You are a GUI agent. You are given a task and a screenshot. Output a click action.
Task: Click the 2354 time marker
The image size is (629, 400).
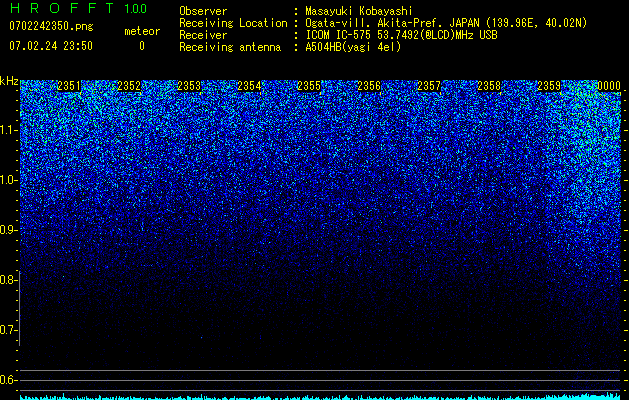click(249, 86)
